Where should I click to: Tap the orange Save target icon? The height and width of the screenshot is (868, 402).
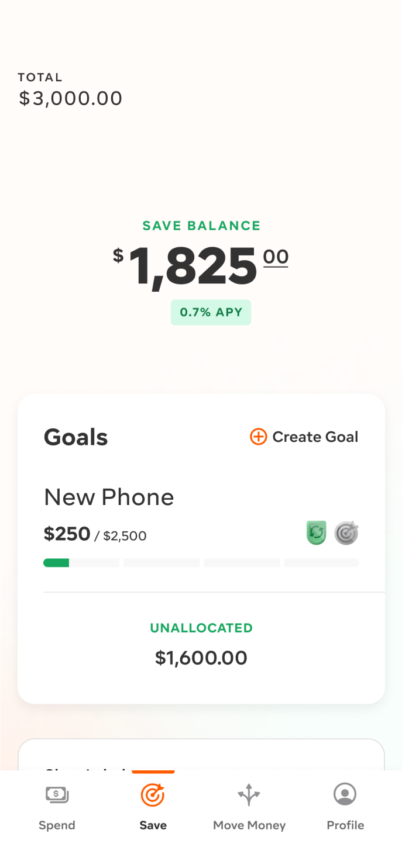click(153, 795)
